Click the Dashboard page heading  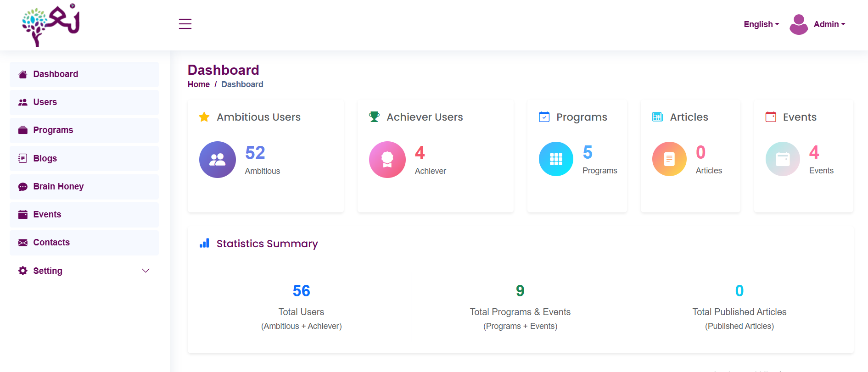pos(223,70)
